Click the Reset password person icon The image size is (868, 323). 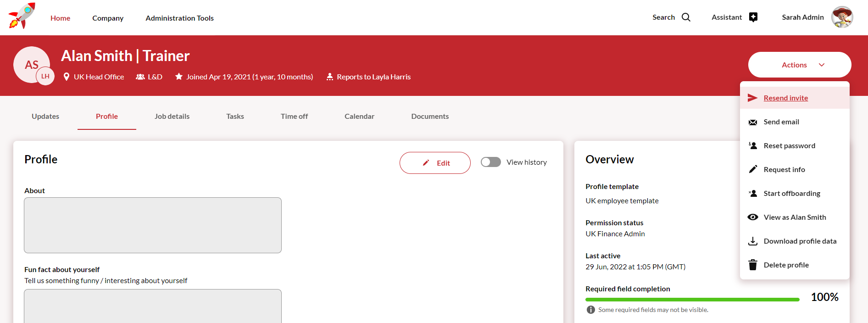[753, 146]
